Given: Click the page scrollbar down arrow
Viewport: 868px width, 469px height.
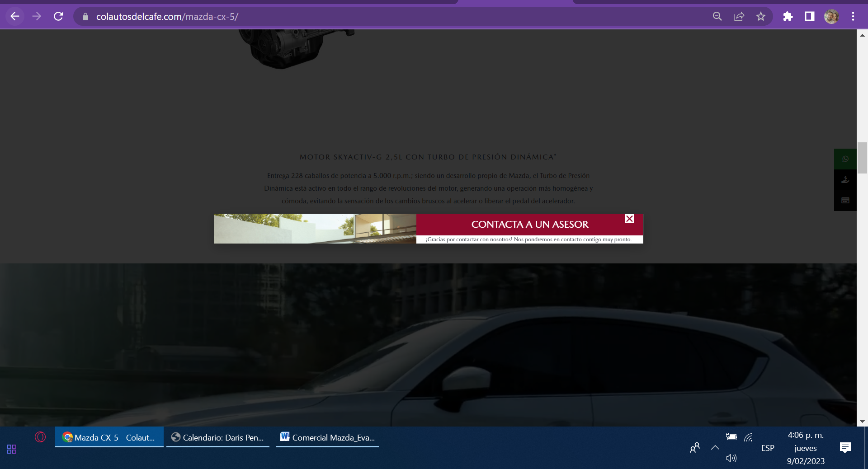Looking at the screenshot, I should pos(862,421).
